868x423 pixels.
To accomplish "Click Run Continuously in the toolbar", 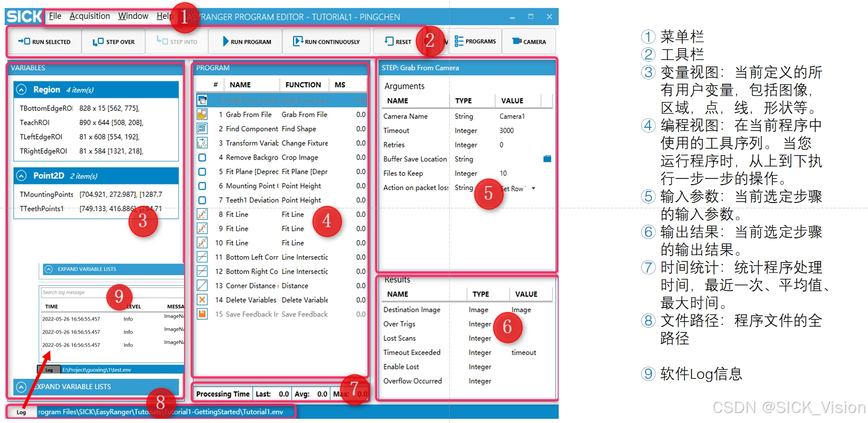I will coord(326,42).
